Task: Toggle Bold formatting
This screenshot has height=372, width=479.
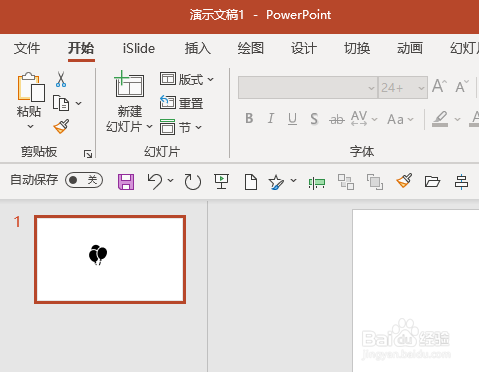Action: point(249,118)
